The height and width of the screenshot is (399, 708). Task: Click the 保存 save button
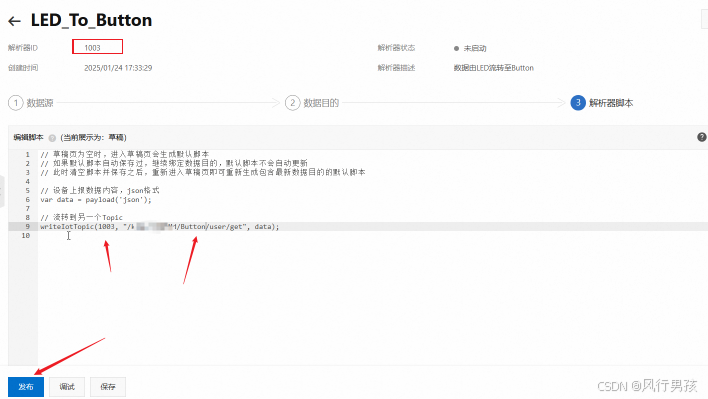[x=108, y=387]
